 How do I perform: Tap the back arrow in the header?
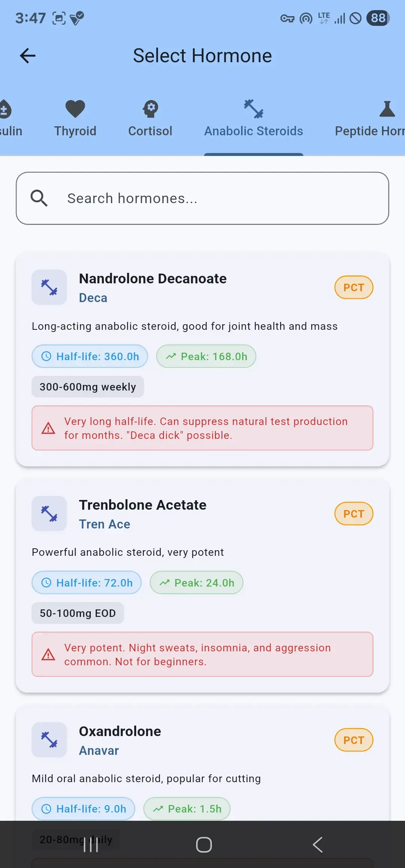28,56
